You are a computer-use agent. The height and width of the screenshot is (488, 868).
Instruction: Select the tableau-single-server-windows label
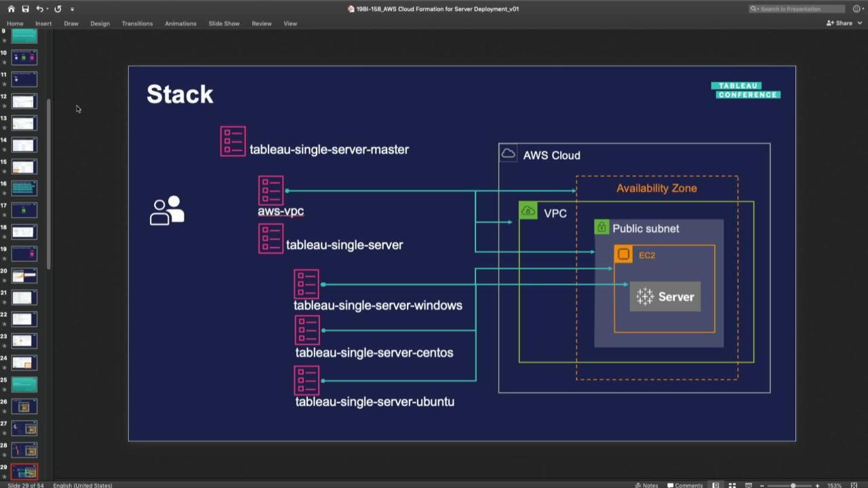tap(378, 305)
